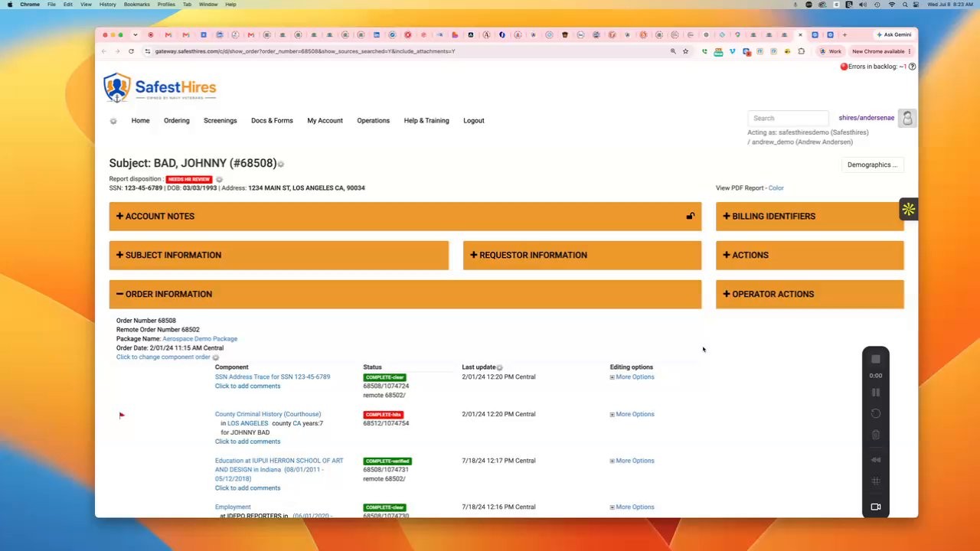Add comments under County Criminal History

point(247,442)
